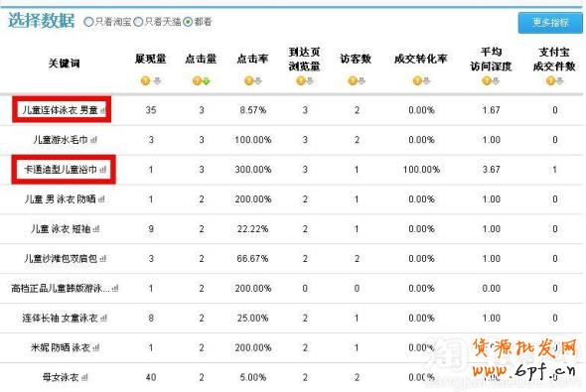Click the 关键词 column header
The height and width of the screenshot is (392, 586).
click(x=64, y=64)
